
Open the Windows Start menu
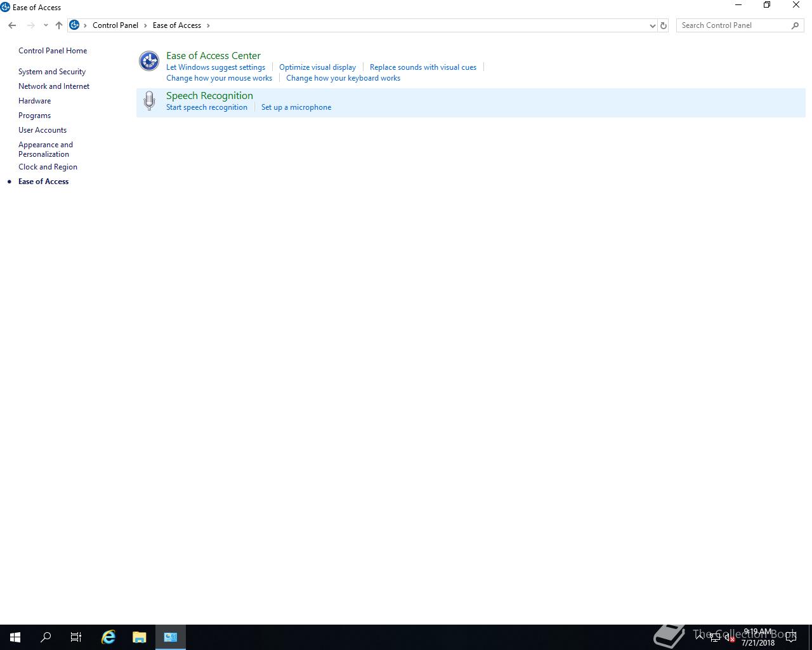[15, 637]
